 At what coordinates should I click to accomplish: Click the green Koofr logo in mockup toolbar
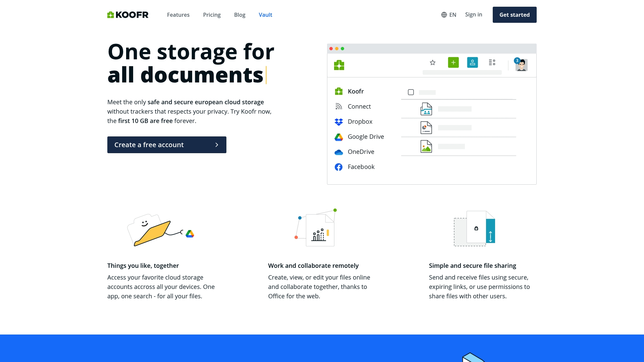click(x=339, y=65)
